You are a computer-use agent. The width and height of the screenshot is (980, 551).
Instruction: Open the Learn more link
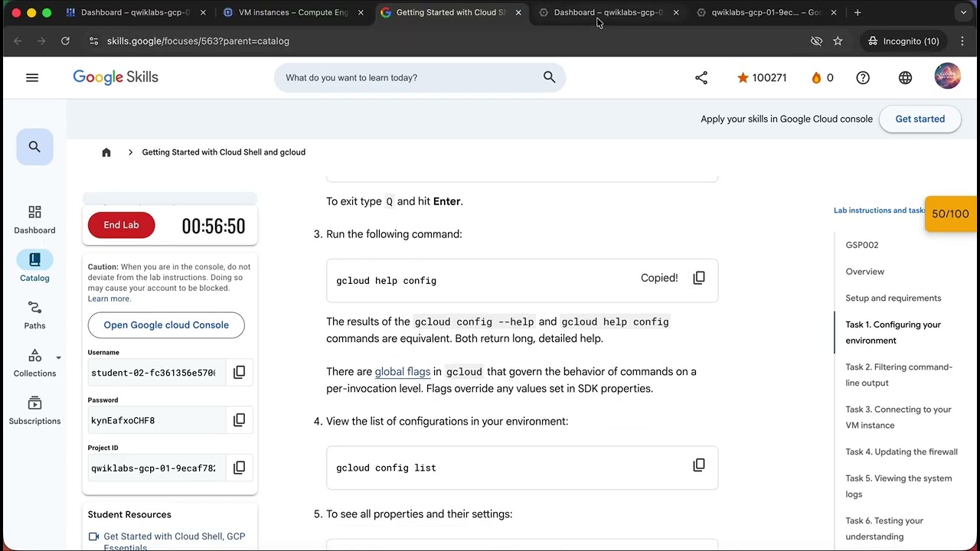(109, 298)
